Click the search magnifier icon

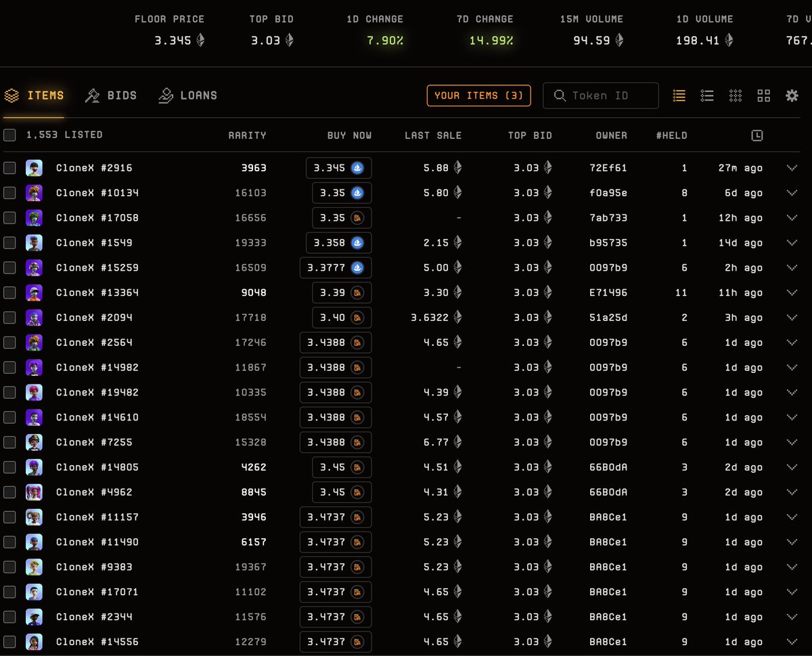click(x=560, y=95)
